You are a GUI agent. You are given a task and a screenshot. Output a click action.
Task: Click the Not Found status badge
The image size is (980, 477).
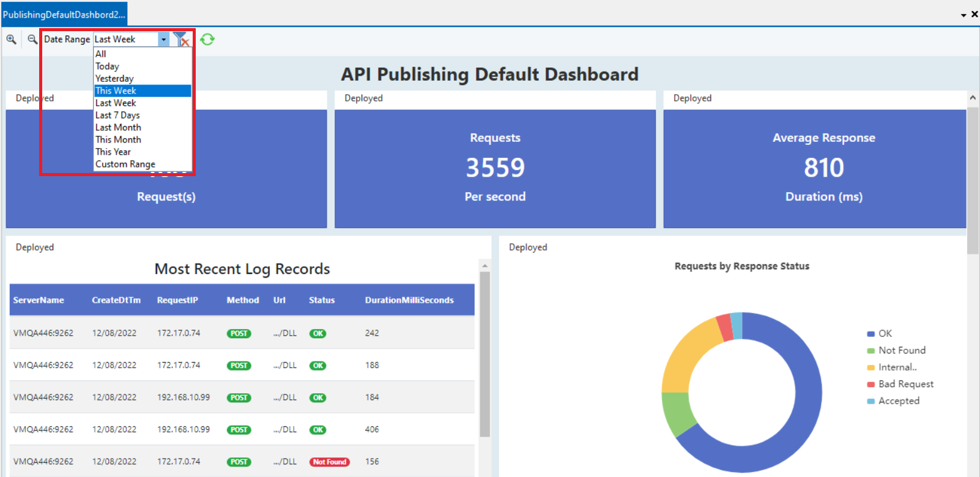[329, 462]
